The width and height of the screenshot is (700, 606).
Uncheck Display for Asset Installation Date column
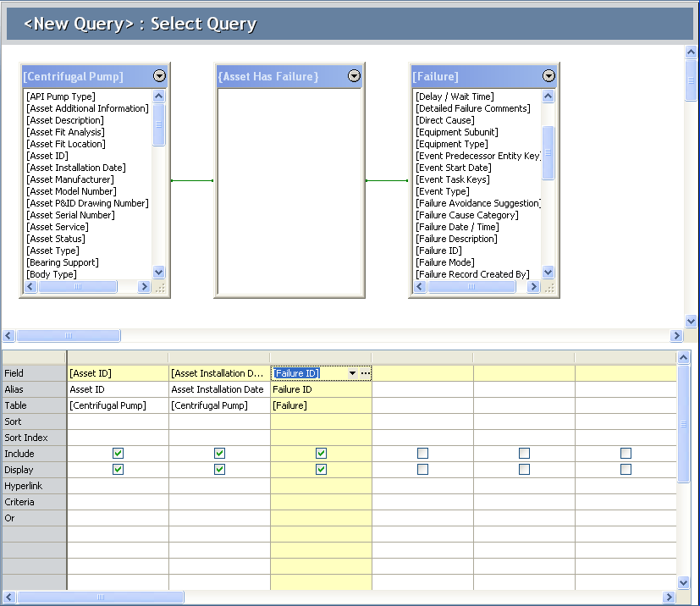tap(219, 470)
